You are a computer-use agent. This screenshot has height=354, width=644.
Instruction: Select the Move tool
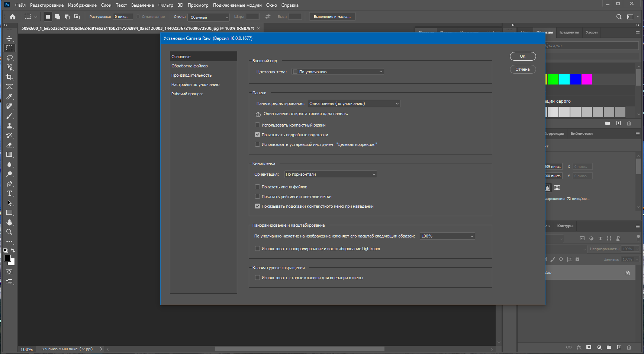[x=9, y=38]
